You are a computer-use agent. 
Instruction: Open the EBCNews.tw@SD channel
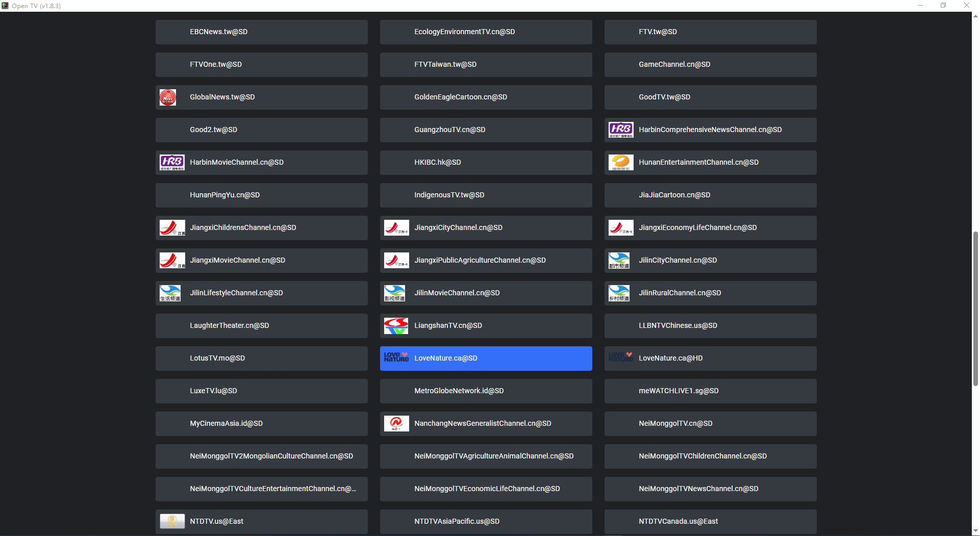pos(261,32)
